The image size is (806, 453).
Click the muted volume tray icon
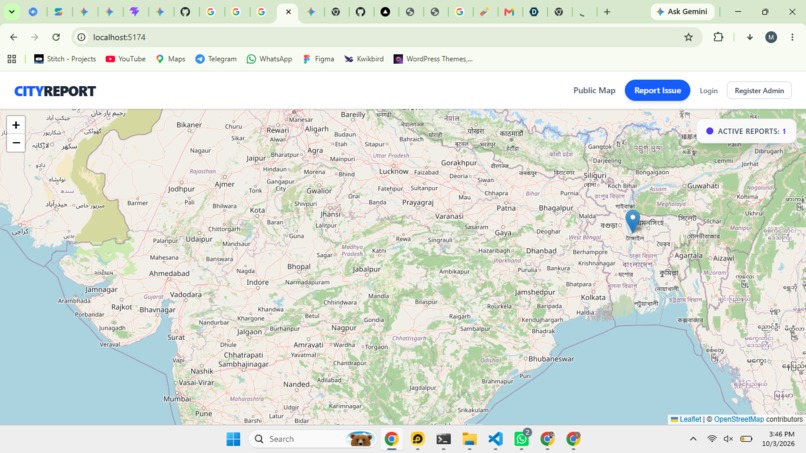tap(728, 439)
